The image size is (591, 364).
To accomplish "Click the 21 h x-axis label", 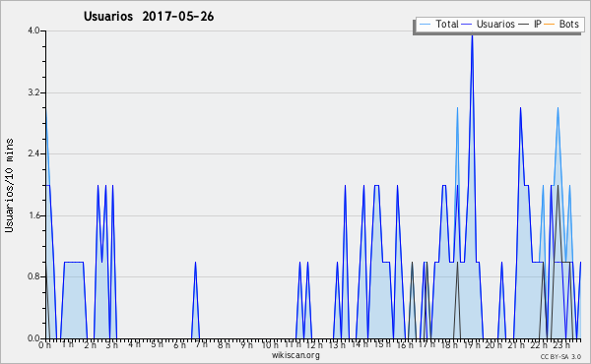I will click(x=515, y=344).
